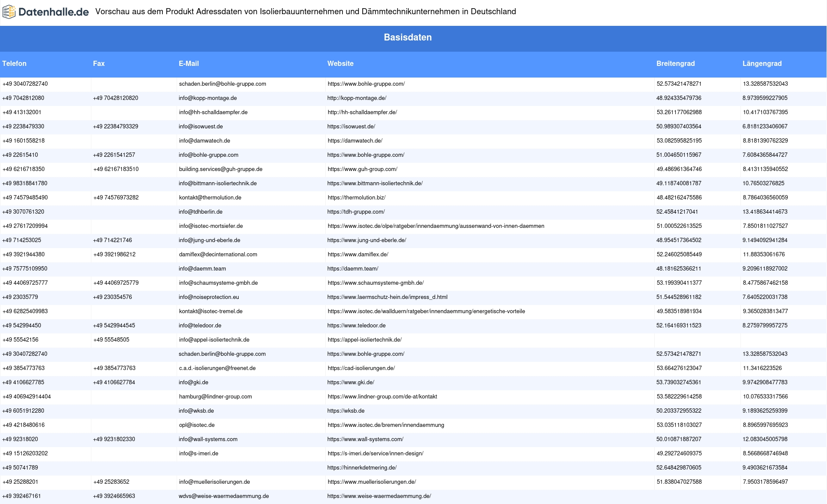Click email info@tdhberlin.de

(200, 212)
